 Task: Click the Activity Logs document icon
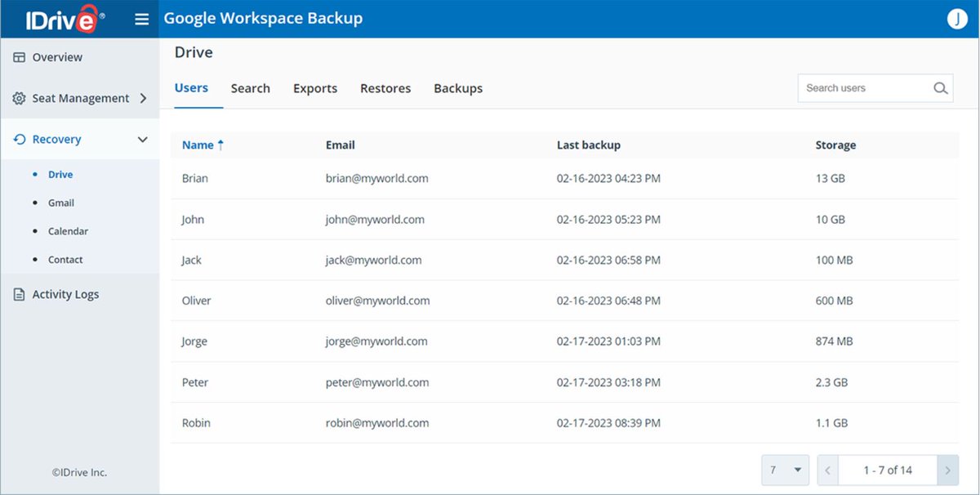click(20, 294)
